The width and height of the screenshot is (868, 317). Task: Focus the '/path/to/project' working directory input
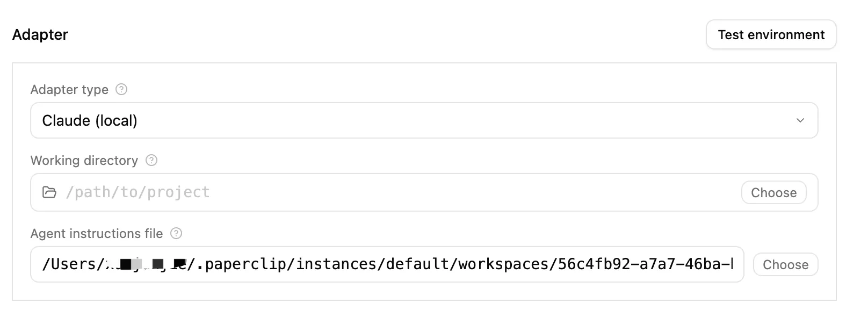click(376, 192)
